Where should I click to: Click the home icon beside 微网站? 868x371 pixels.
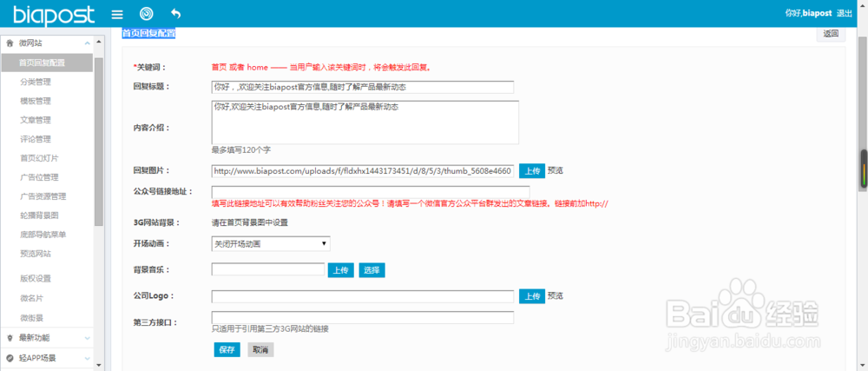click(10, 43)
